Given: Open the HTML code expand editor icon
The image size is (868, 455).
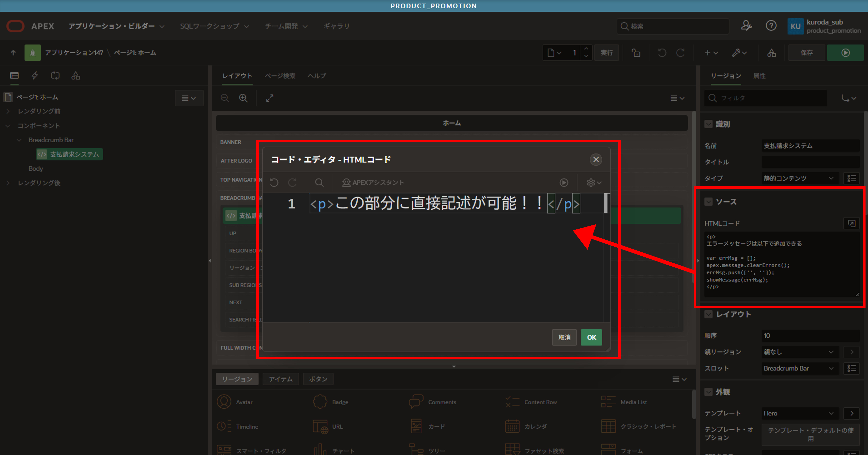Looking at the screenshot, I should click(851, 223).
